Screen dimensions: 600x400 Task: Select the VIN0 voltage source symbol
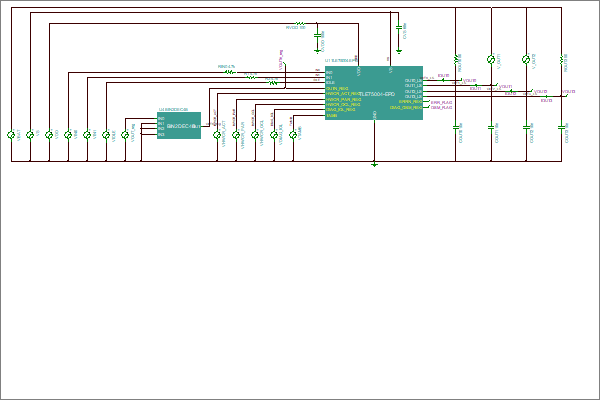(x=68, y=135)
